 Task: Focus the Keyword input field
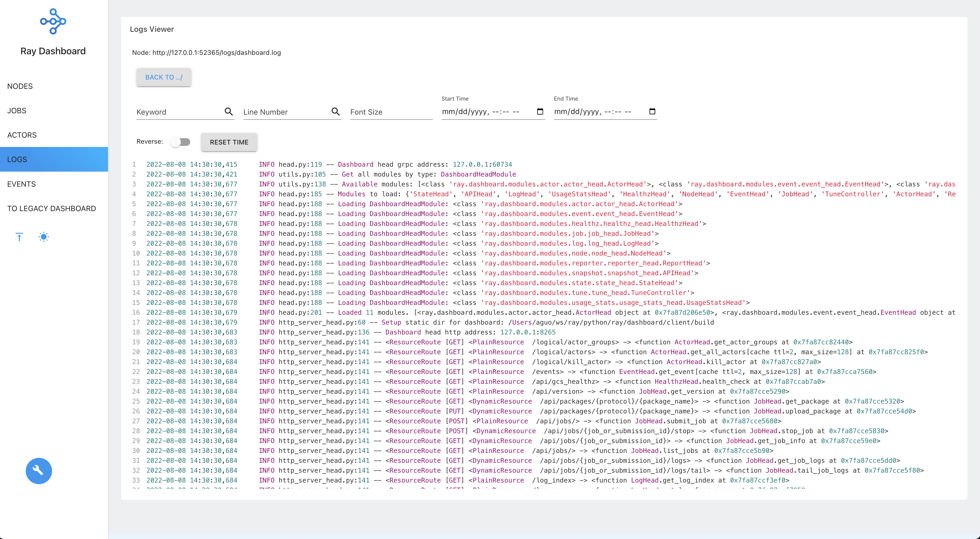179,112
